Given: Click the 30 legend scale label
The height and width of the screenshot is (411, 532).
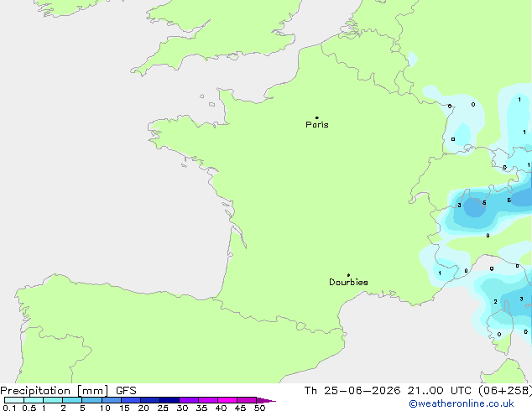Looking at the screenshot, I should click(182, 408).
